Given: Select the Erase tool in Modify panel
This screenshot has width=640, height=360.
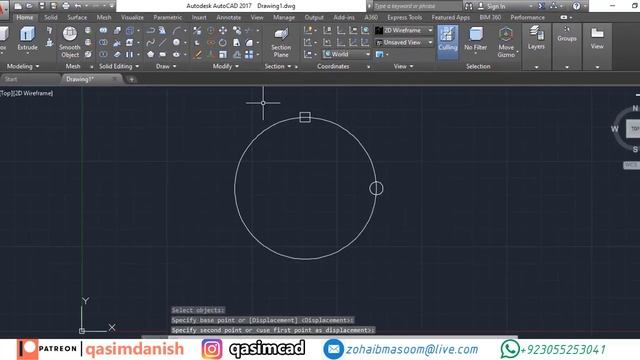Looking at the screenshot, I should coord(197,54).
